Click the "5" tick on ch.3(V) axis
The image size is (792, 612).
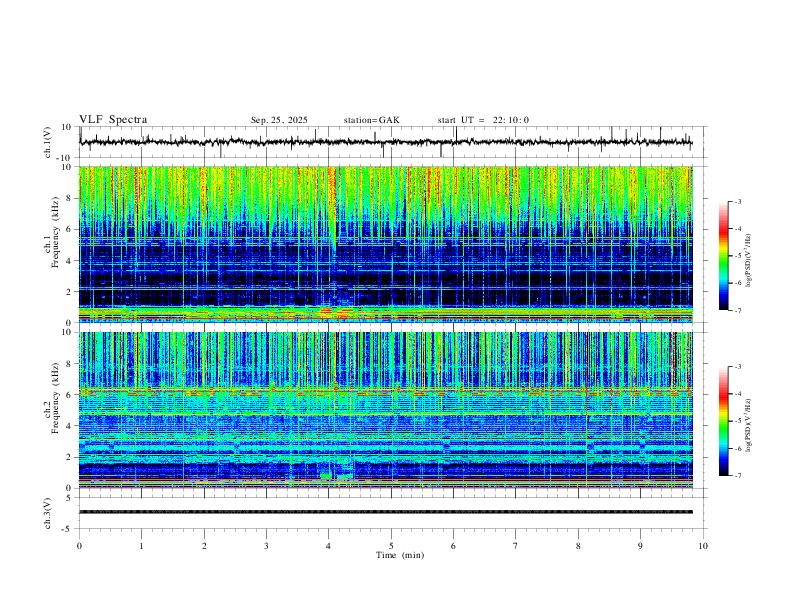(x=69, y=497)
